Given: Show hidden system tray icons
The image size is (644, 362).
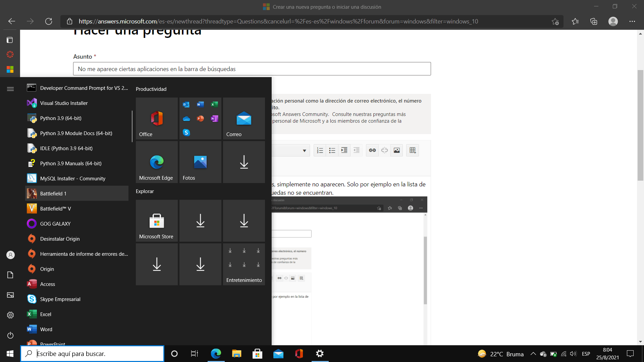Looking at the screenshot, I should 533,354.
